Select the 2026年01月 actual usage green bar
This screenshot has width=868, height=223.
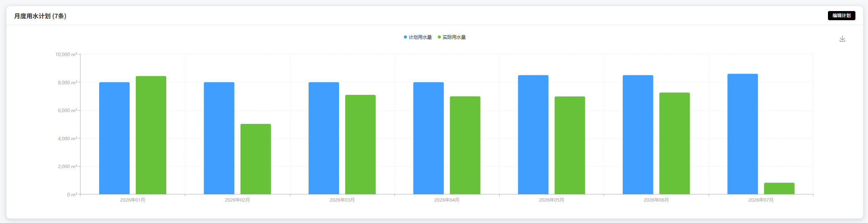point(151,135)
